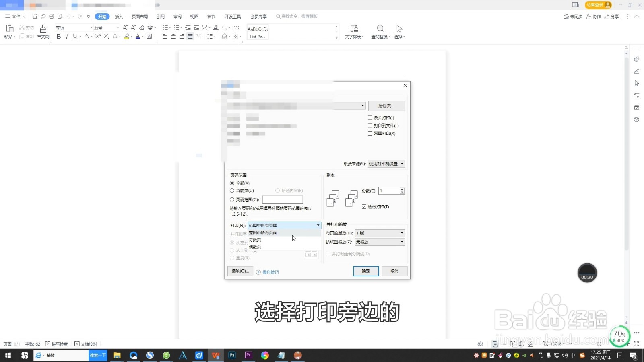This screenshot has height=362, width=644.
Task: Click inside the page range input field
Action: pos(283,200)
